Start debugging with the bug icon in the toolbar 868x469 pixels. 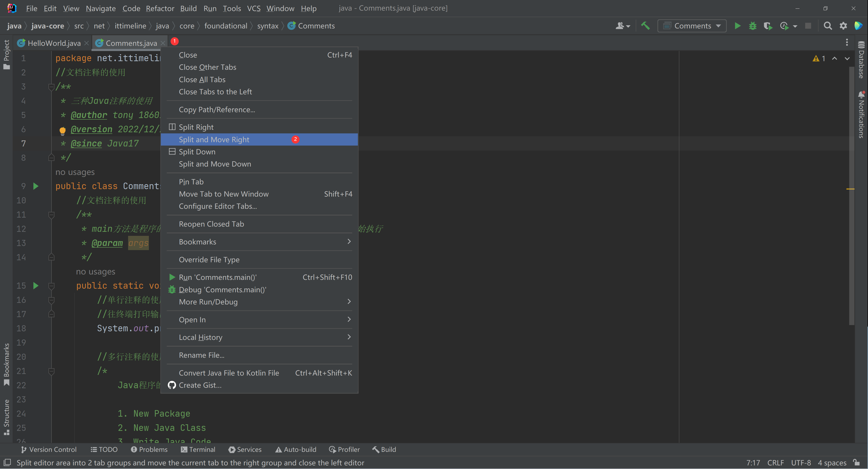[x=753, y=26]
